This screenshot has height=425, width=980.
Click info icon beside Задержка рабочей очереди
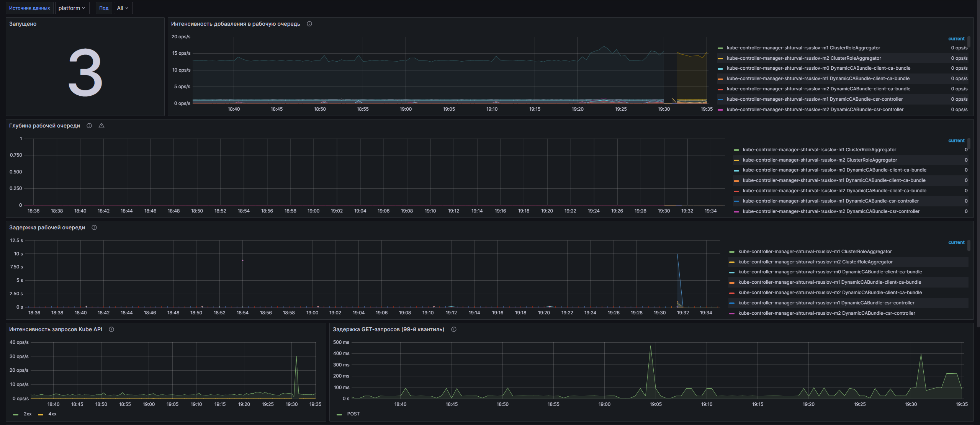coord(94,227)
